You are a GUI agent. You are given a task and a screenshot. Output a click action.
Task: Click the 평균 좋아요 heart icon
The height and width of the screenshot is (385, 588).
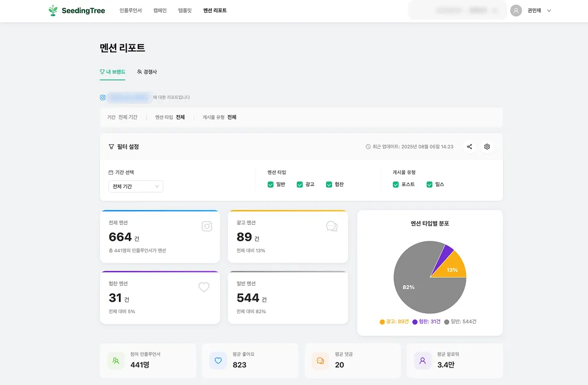[x=218, y=361]
